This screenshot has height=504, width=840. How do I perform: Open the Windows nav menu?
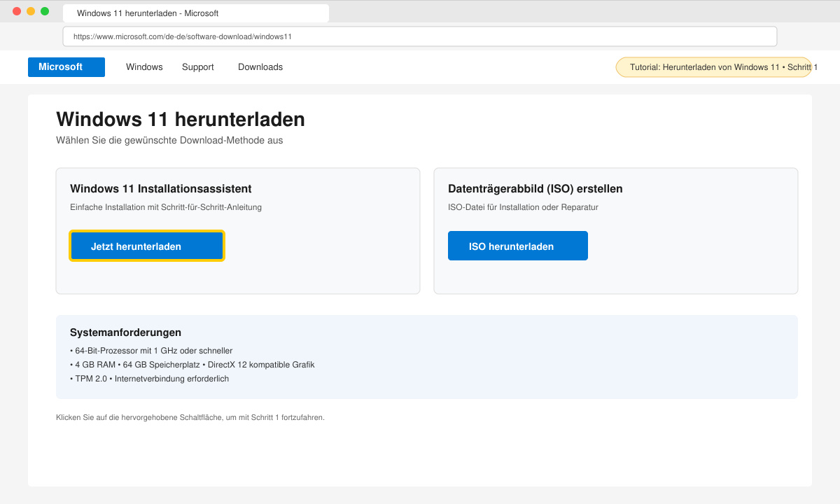(144, 67)
